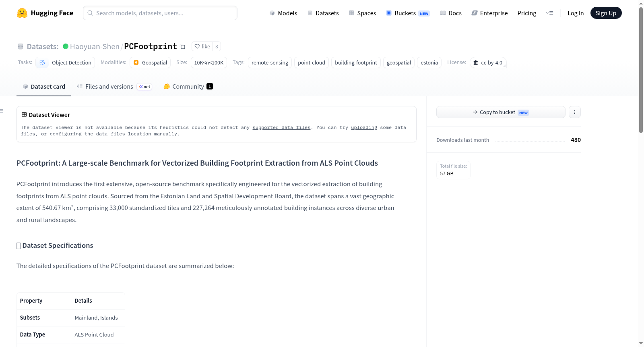The image size is (644, 347).
Task: Click the Sign Up button
Action: (606, 13)
